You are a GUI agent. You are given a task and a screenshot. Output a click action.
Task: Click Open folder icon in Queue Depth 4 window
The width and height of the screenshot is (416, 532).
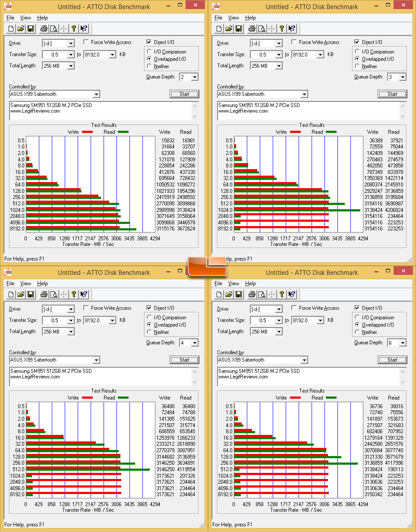click(x=21, y=295)
